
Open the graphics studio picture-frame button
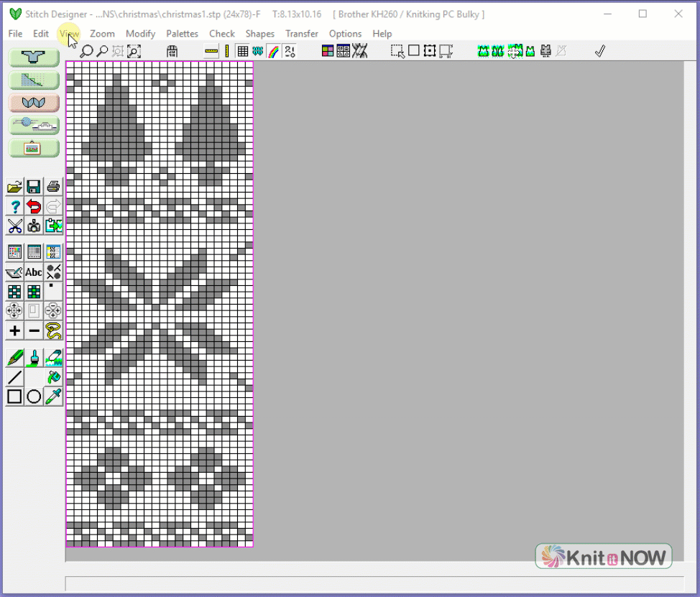click(x=34, y=148)
